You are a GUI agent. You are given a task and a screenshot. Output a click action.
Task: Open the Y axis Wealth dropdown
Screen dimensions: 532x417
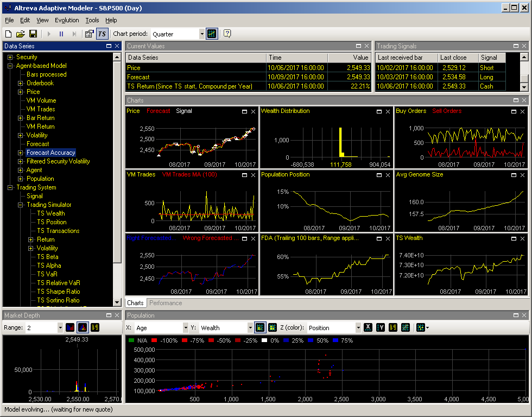(x=250, y=327)
